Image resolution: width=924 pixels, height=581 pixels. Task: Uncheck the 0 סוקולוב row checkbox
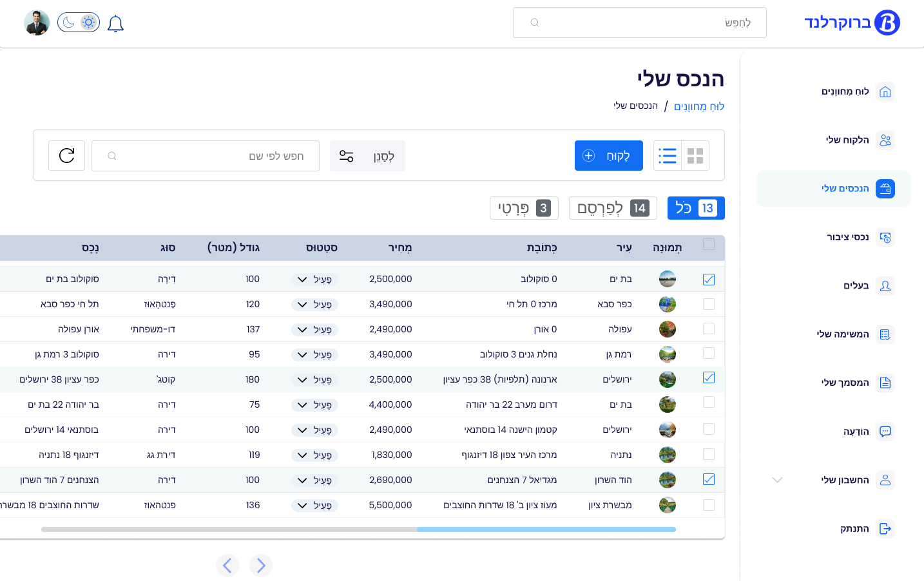point(709,280)
